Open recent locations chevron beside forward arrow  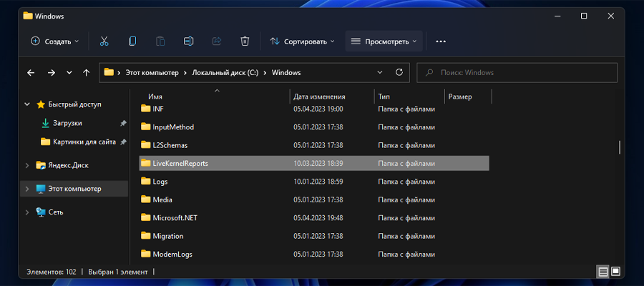[x=69, y=73]
